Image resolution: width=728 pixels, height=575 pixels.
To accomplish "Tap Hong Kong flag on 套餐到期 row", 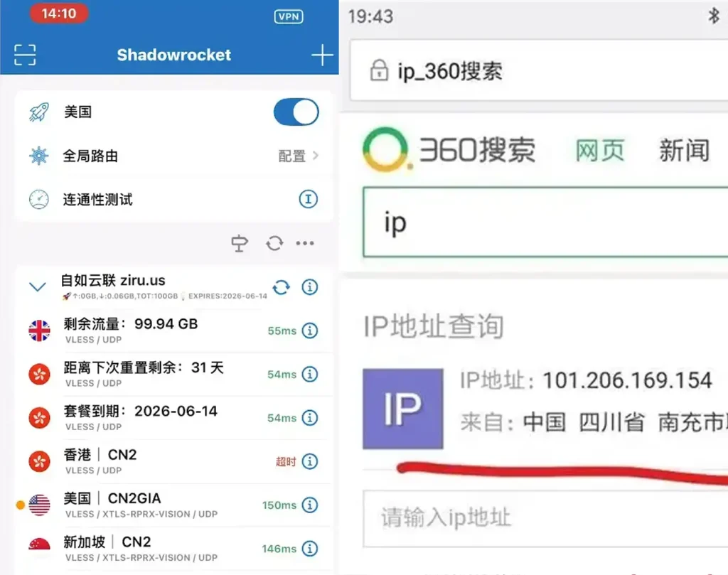I will point(40,418).
